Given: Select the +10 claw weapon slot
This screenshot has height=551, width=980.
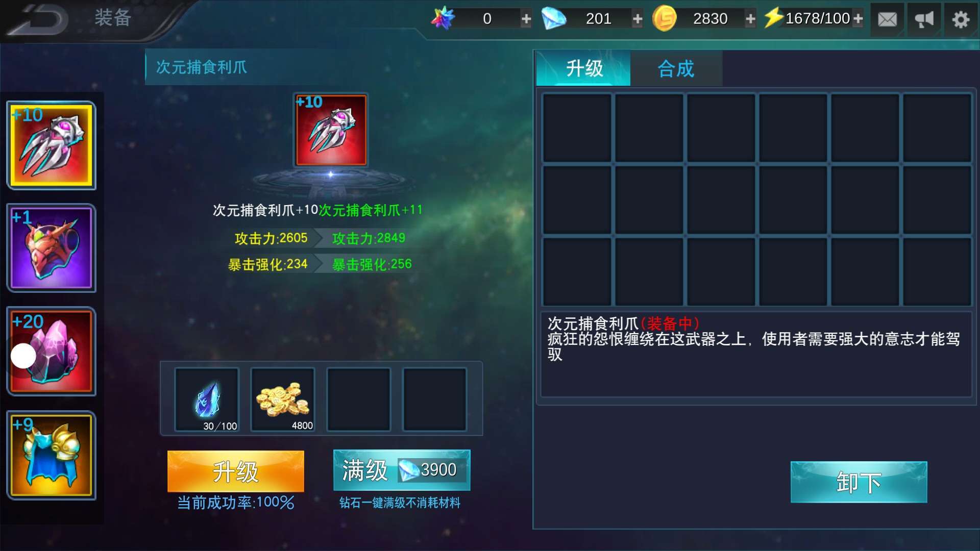Looking at the screenshot, I should [51, 145].
